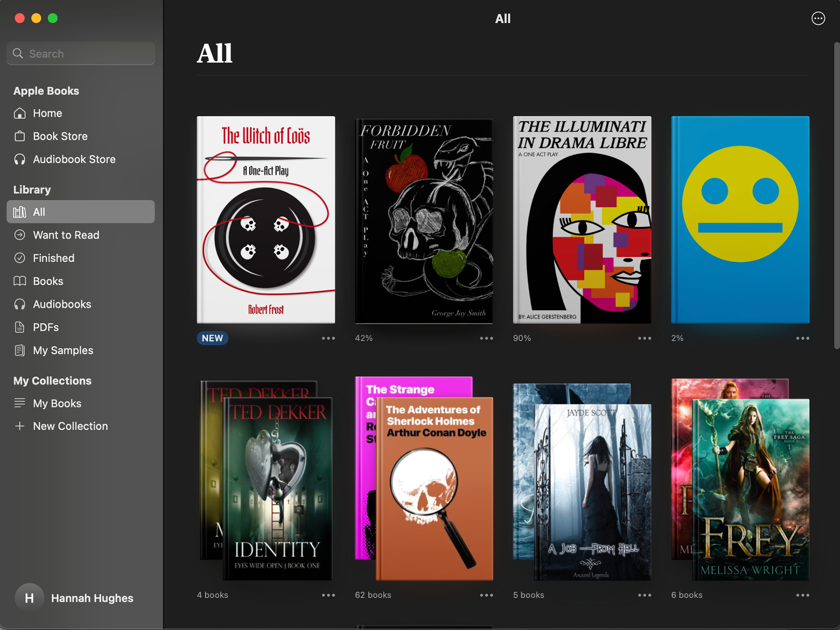Open My Samples in sidebar
The width and height of the screenshot is (840, 630).
pyautogui.click(x=80, y=350)
